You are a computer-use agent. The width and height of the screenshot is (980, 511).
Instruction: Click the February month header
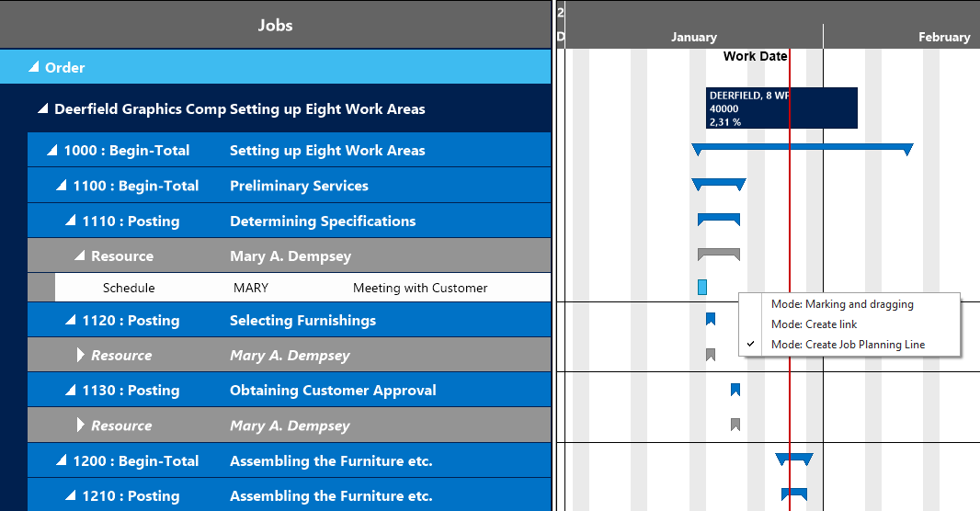[x=943, y=38]
